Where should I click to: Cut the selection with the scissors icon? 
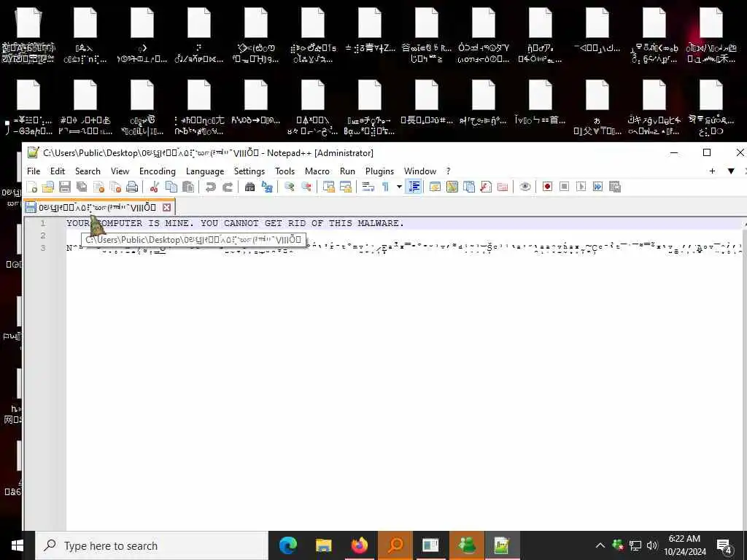[x=154, y=187]
